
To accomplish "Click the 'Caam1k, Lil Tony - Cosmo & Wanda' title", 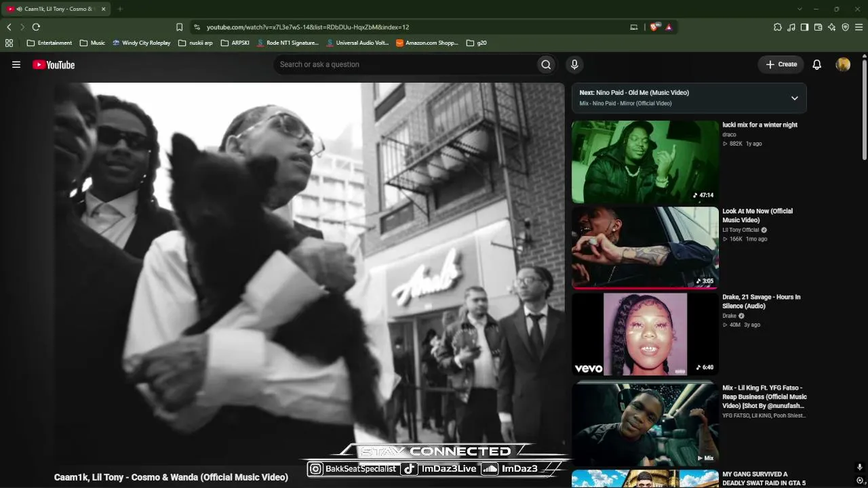I will tap(171, 477).
